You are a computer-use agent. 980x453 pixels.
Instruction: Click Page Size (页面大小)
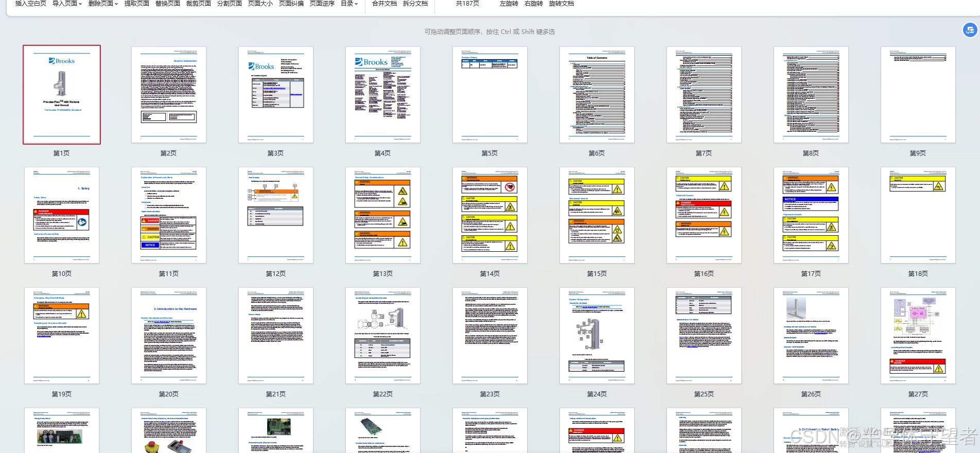260,4
